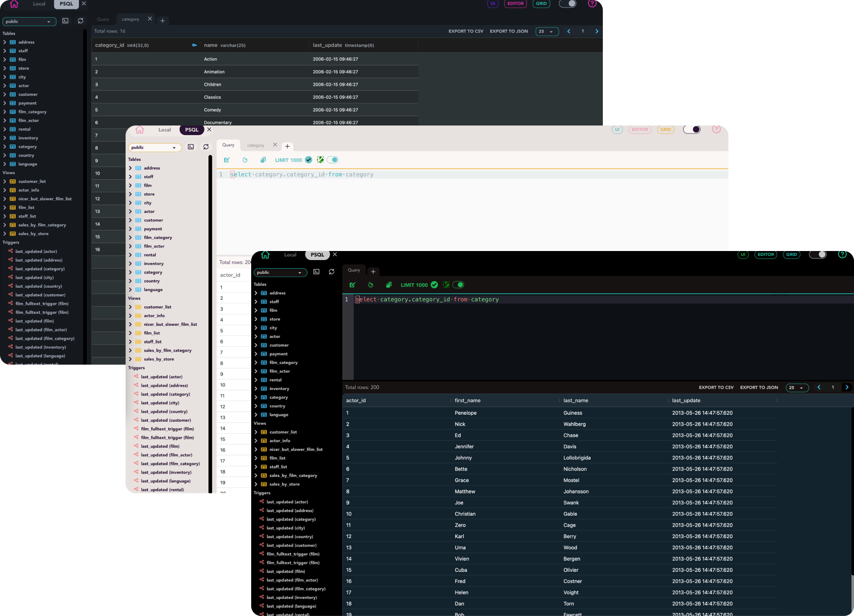This screenshot has width=854, height=616.
Task: Expand the address table in the front window tree
Action: coord(256,293)
